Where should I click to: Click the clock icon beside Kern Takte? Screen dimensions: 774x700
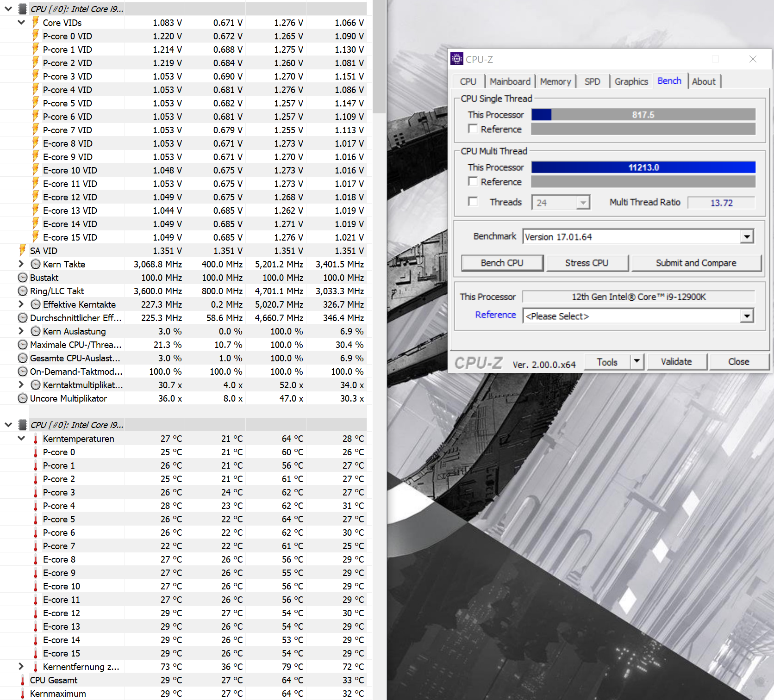point(35,264)
